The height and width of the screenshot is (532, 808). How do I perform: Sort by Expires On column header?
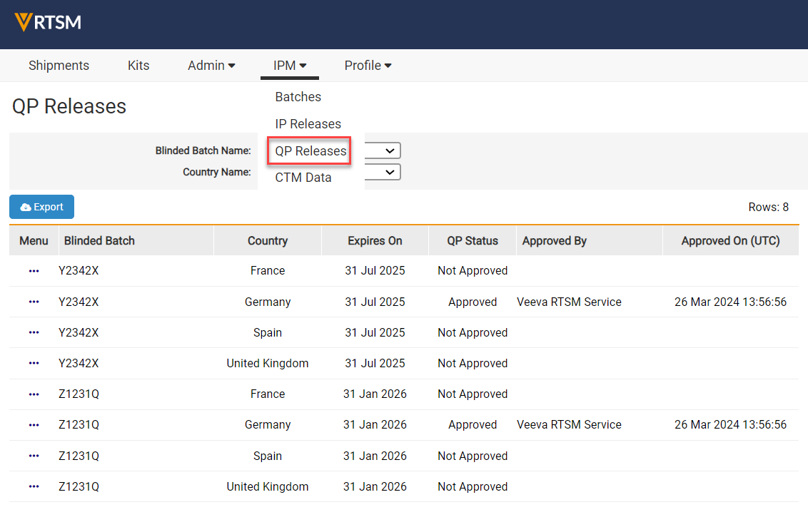point(375,241)
